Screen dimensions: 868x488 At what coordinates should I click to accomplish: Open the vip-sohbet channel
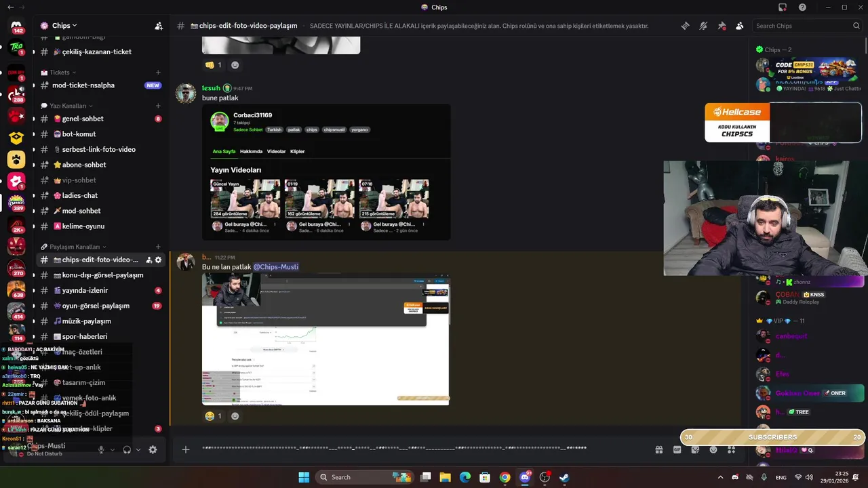pyautogui.click(x=100, y=180)
